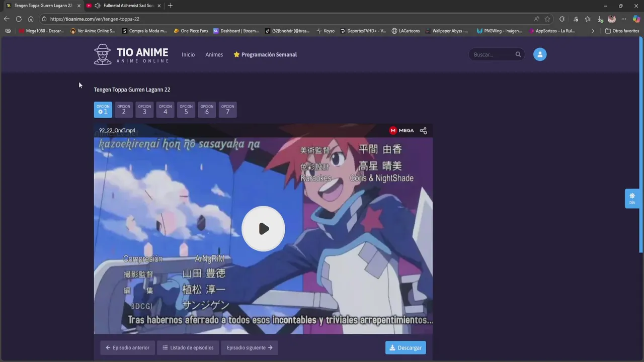
Task: Click the address bar URL
Action: pos(95,19)
